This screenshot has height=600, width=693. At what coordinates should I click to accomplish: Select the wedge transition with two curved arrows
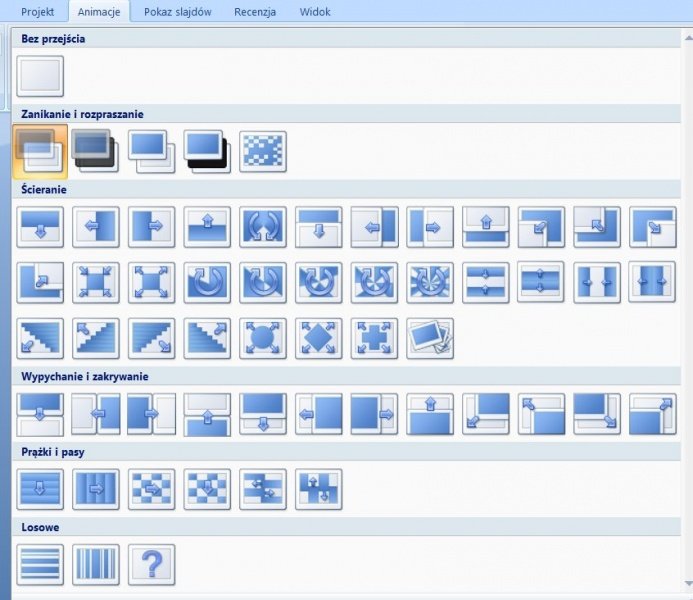263,227
